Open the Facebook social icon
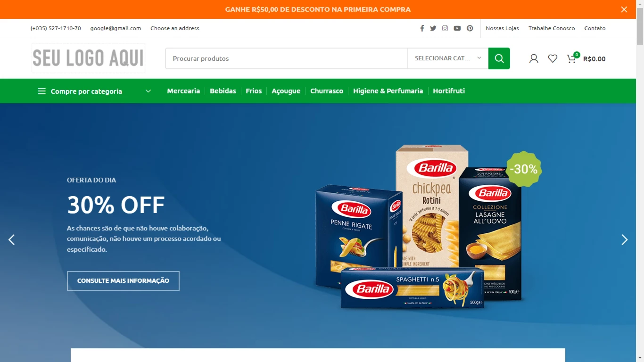644x362 pixels. [422, 28]
